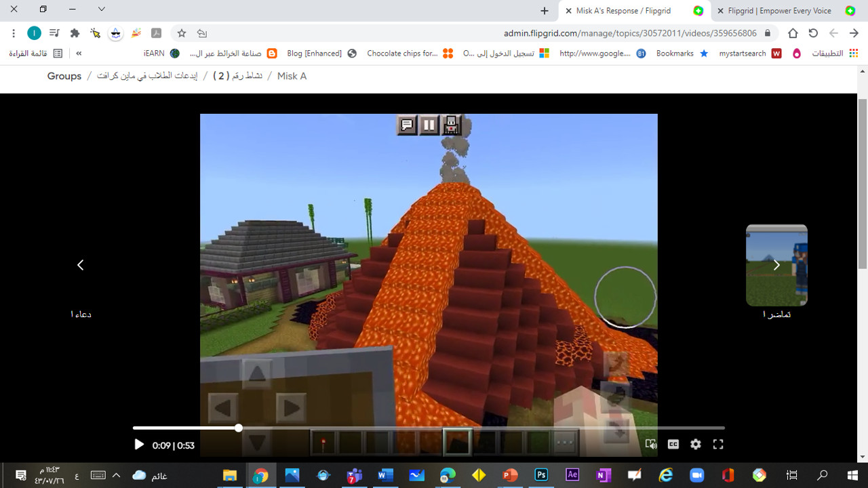The height and width of the screenshot is (488, 868).
Task: Open the صناعة الخرائط bookmark
Action: coord(233,54)
